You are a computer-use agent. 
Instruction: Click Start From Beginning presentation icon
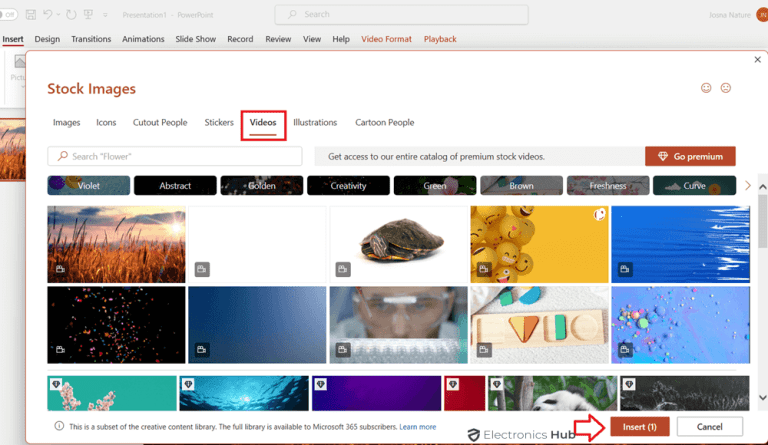pos(89,14)
